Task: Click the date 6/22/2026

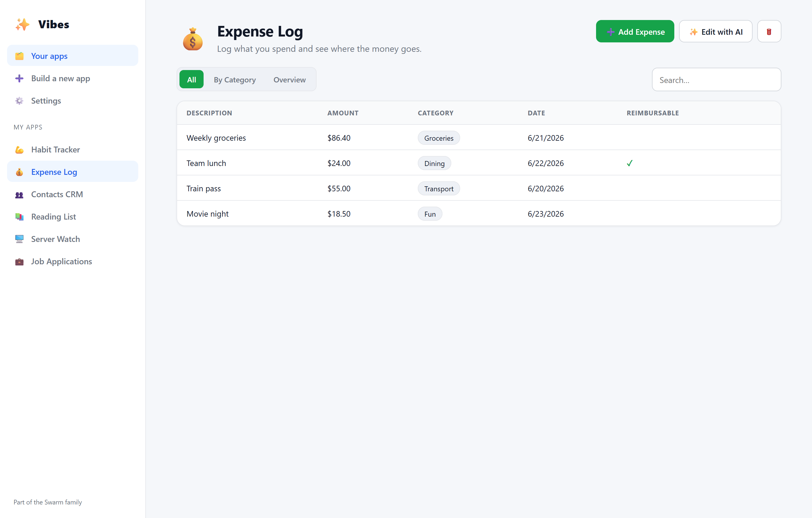Action: point(545,163)
